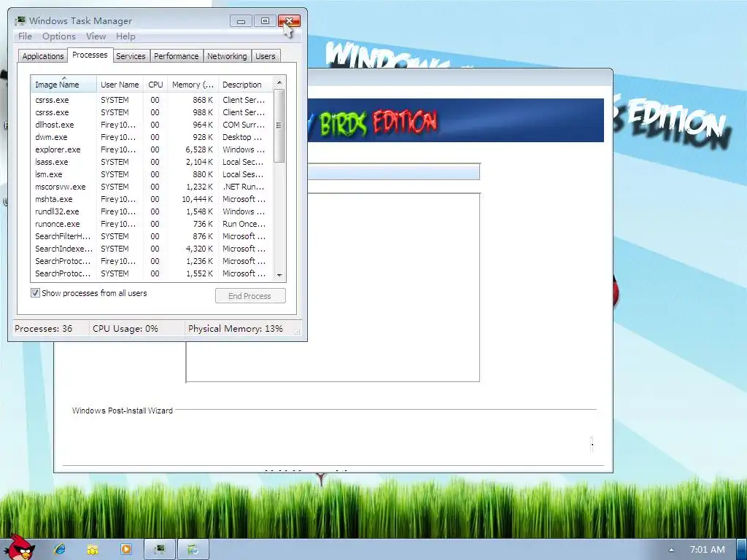Click CPU Usage: 0% status entry
Viewport: 747px width, 560px height.
(125, 329)
